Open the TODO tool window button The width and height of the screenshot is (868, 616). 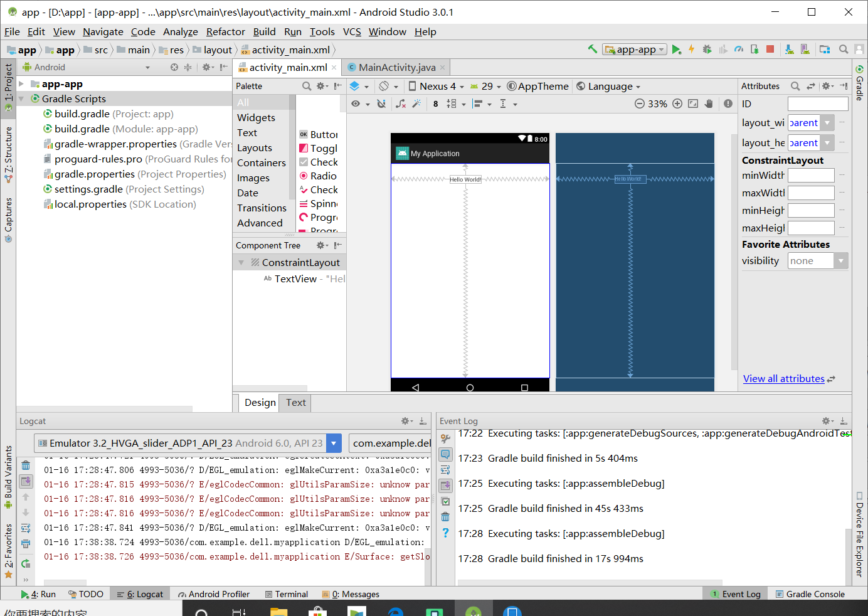click(85, 594)
